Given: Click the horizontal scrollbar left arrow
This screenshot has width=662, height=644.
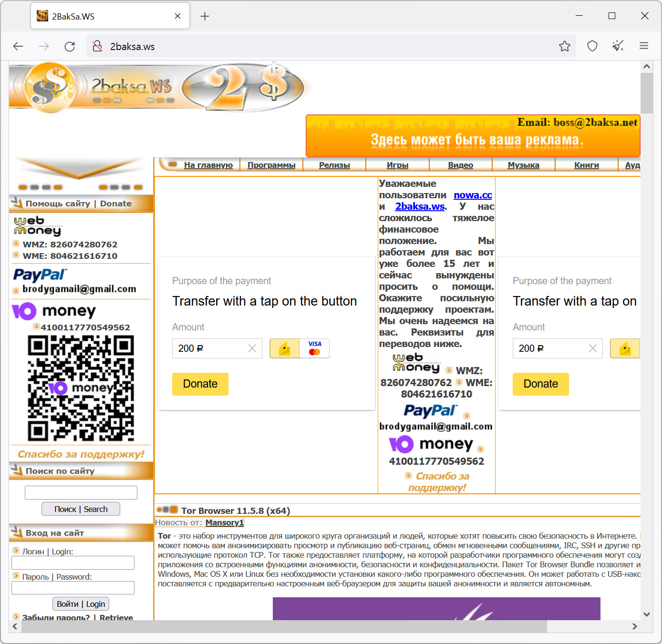Looking at the screenshot, I should click(x=15, y=626).
